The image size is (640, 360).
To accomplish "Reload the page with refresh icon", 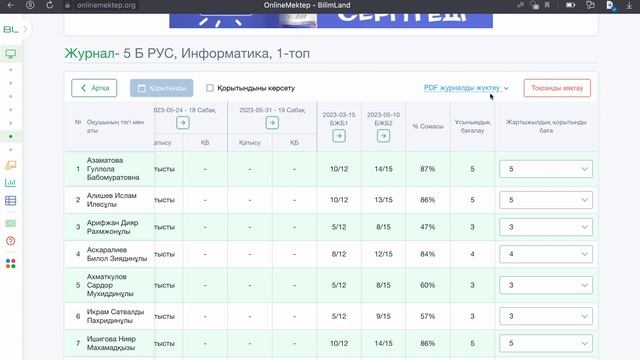I will tap(49, 5).
